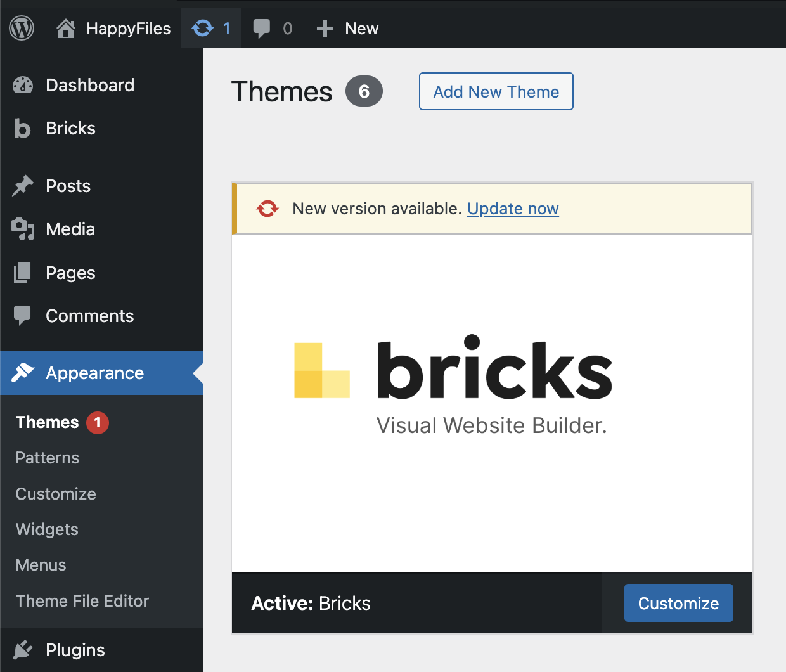Viewport: 786px width, 672px height.
Task: Click the WordPress logo icon
Action: [22, 29]
